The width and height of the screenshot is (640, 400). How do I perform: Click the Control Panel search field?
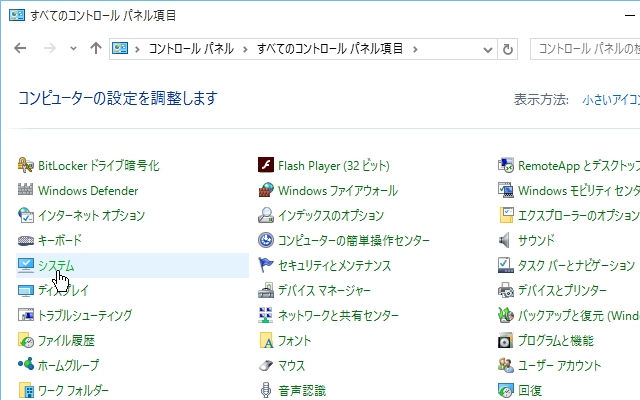point(585,49)
